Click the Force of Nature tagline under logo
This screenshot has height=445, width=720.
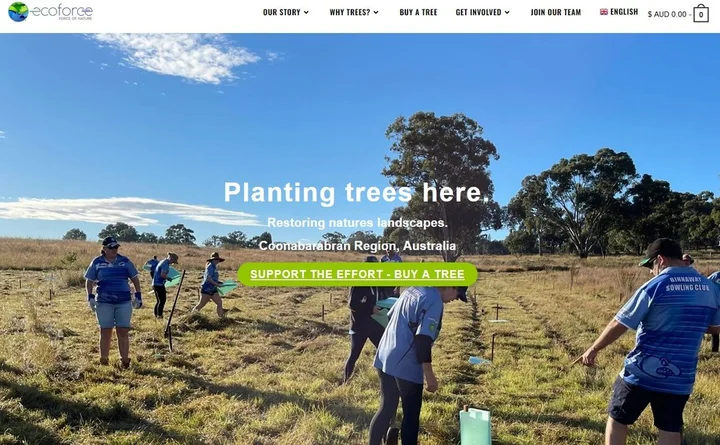click(x=75, y=18)
